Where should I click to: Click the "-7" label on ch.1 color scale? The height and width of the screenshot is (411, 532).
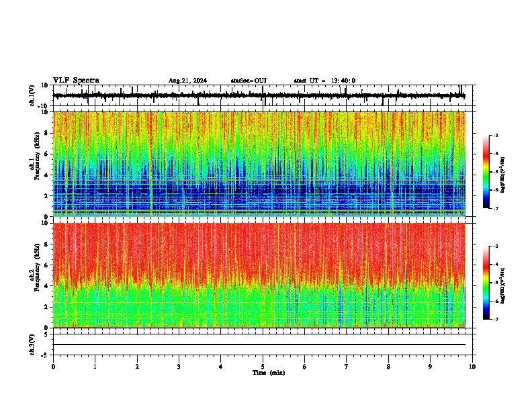[495, 208]
